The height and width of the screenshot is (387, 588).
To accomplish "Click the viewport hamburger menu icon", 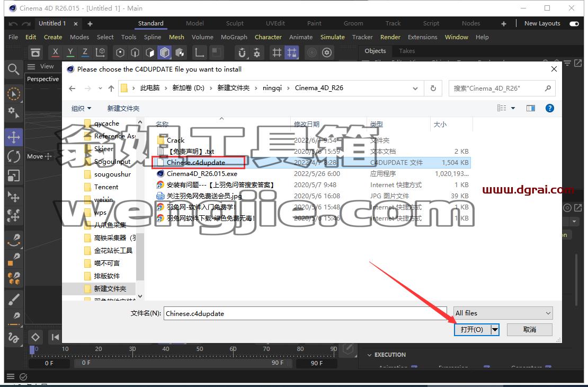I will click(31, 66).
